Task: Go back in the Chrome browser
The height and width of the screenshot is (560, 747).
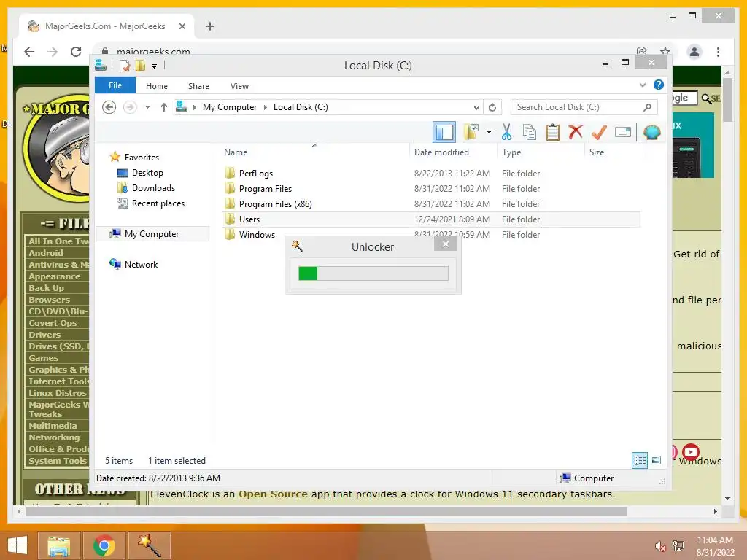Action: [29, 52]
